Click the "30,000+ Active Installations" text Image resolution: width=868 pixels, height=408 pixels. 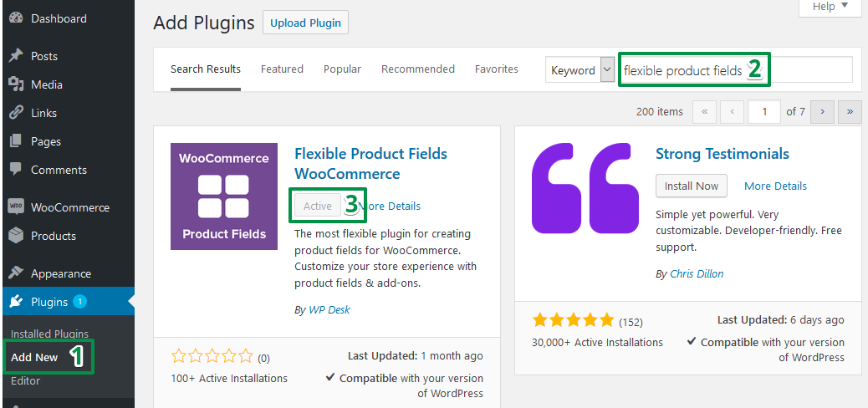[597, 342]
